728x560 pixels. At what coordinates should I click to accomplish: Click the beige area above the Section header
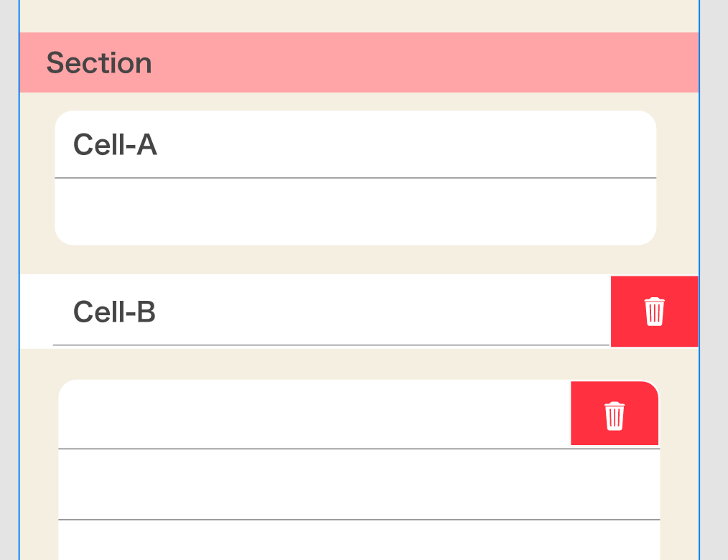pos(359,16)
